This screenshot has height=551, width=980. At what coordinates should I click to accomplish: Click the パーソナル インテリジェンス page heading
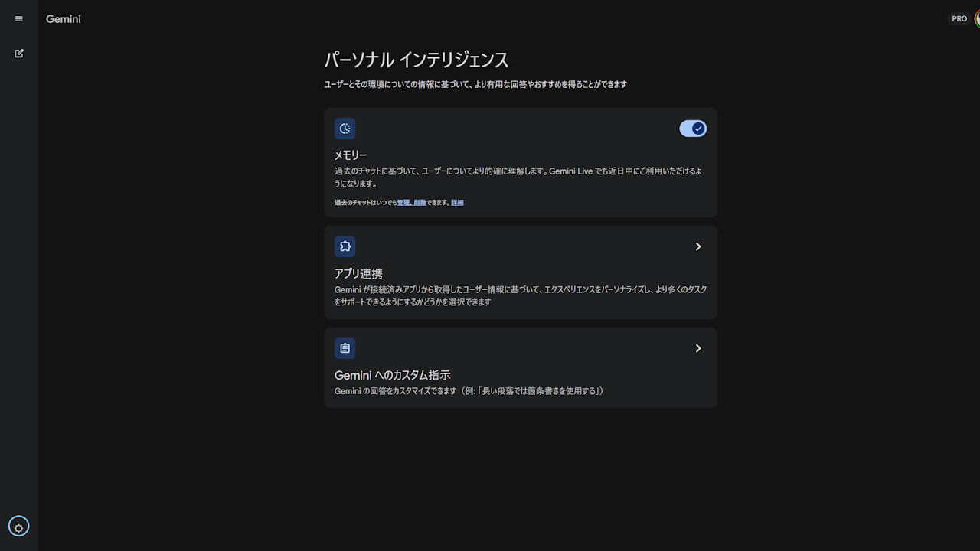416,60
